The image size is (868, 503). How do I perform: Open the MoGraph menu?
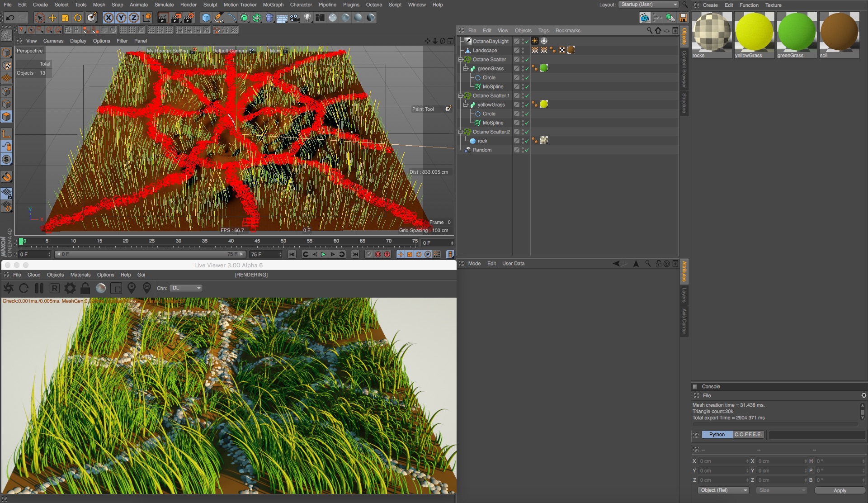pyautogui.click(x=273, y=5)
